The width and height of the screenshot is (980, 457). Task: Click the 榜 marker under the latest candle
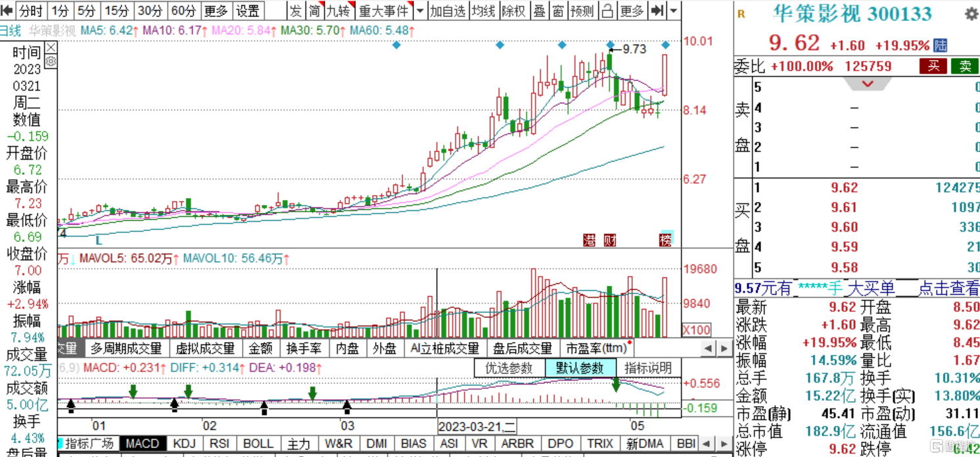click(x=666, y=239)
